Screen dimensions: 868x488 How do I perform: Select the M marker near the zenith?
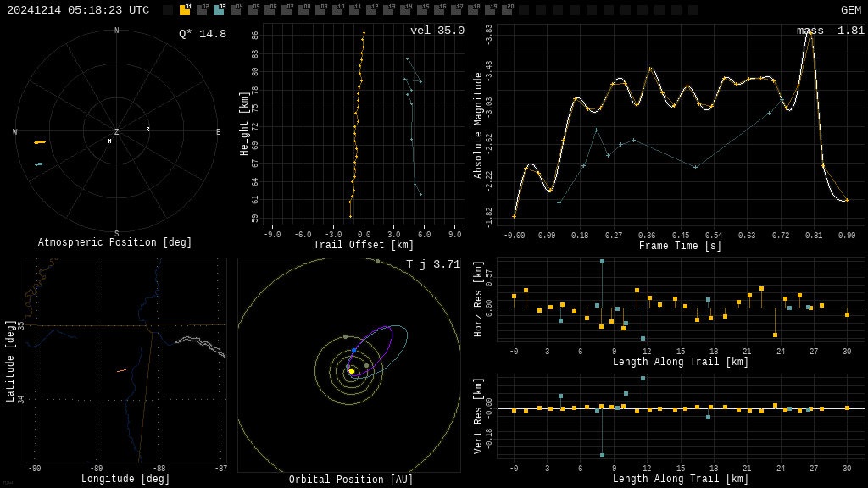[109, 141]
